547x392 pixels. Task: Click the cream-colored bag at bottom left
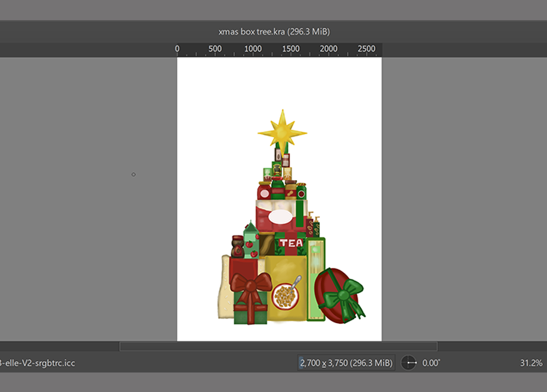click(x=225, y=293)
